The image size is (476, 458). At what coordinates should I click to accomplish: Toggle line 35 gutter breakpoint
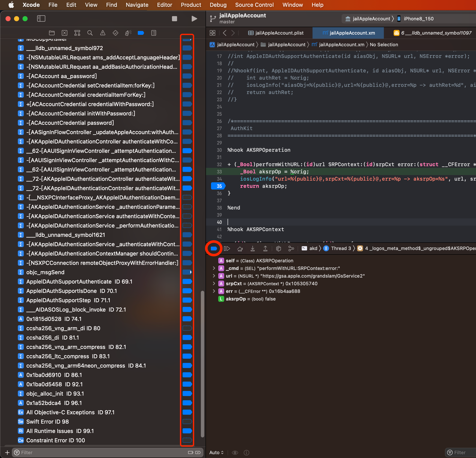point(218,186)
